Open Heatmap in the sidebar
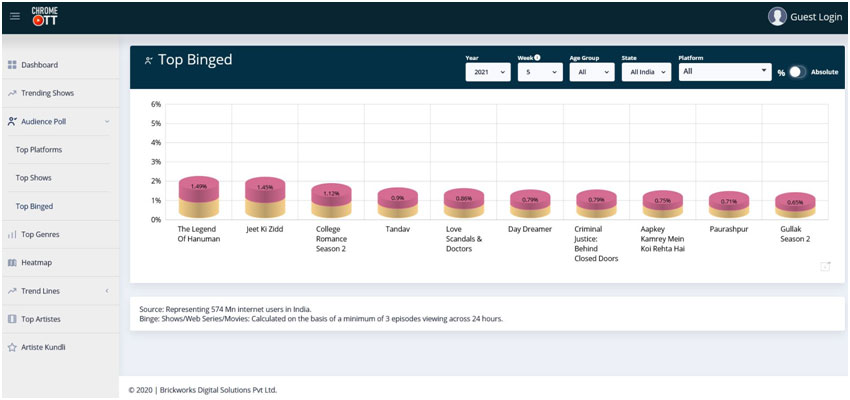The height and width of the screenshot is (400, 850). [38, 262]
